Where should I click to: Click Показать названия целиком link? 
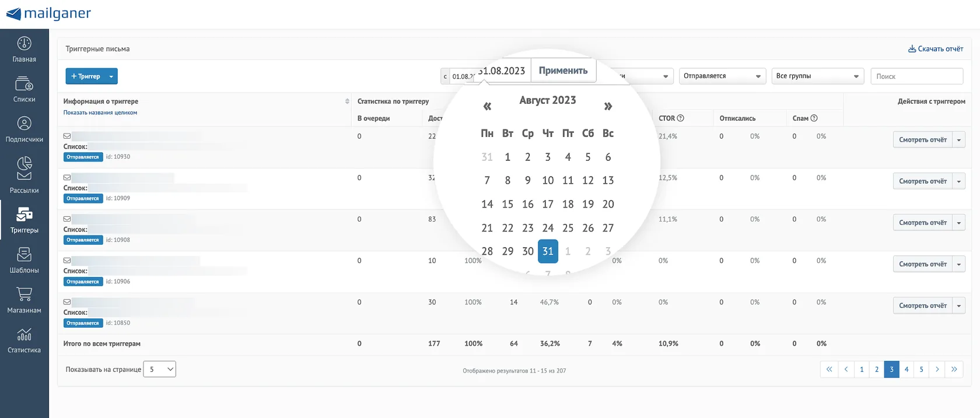tap(100, 113)
